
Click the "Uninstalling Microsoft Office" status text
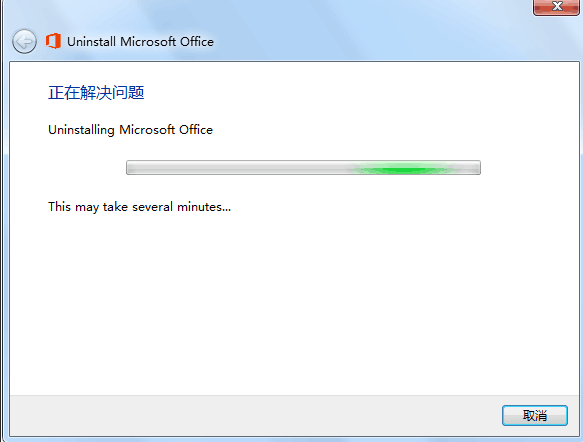pyautogui.click(x=131, y=130)
